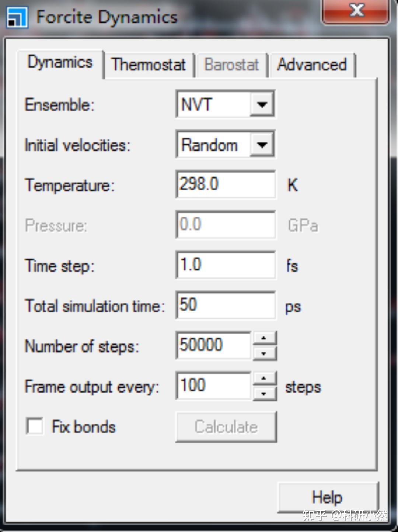Click the Barostat tab
The width and height of the screenshot is (398, 532).
pos(231,65)
